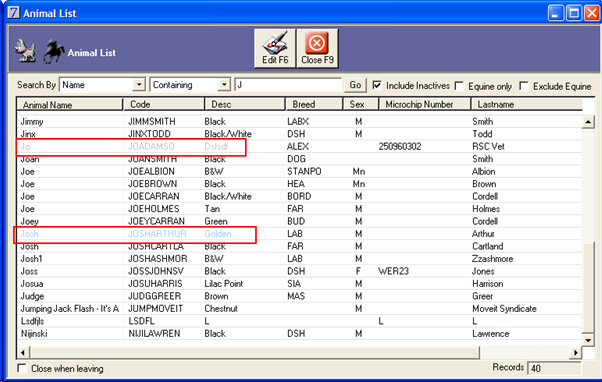602x382 pixels.
Task: Select the Lsdfjls animal row
Action: 299,321
